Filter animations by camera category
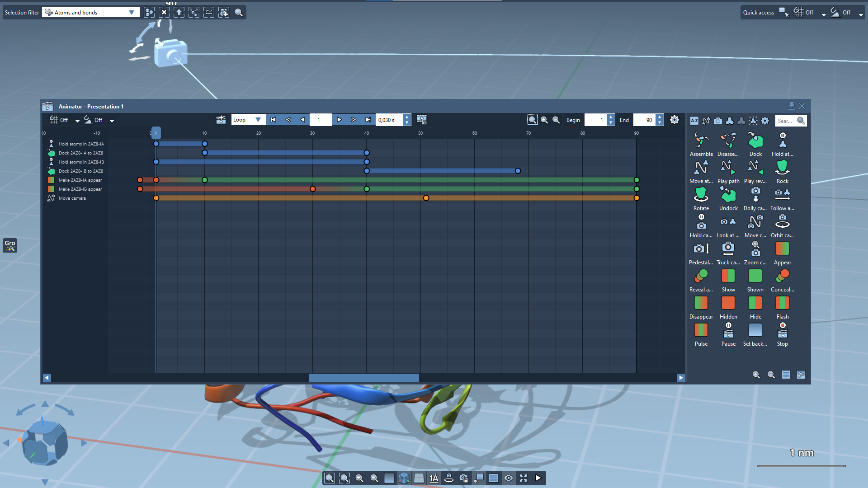The image size is (868, 488). pos(718,121)
